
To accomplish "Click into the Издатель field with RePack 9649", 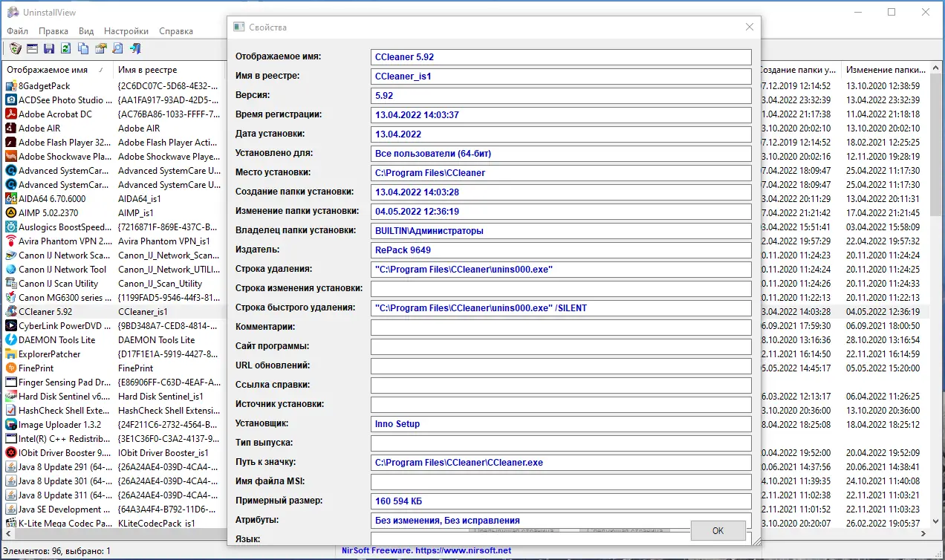I will pos(561,250).
